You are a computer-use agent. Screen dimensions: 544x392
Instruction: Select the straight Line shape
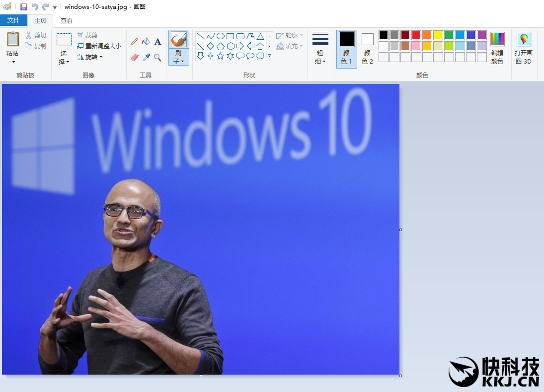click(x=200, y=36)
